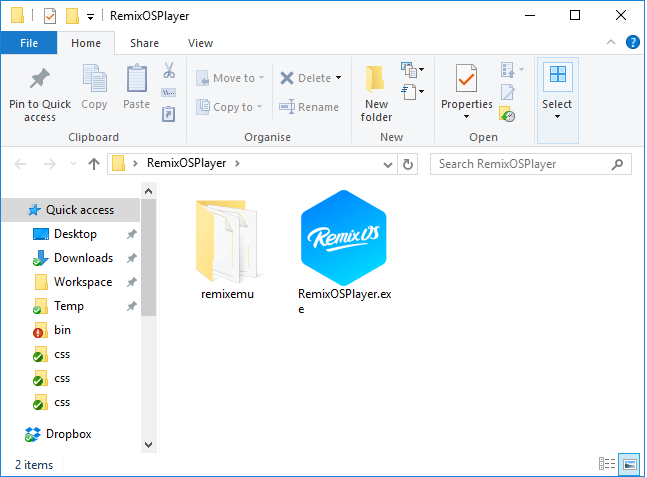The width and height of the screenshot is (647, 477).
Task: Click the search magnifier icon
Action: (x=617, y=164)
